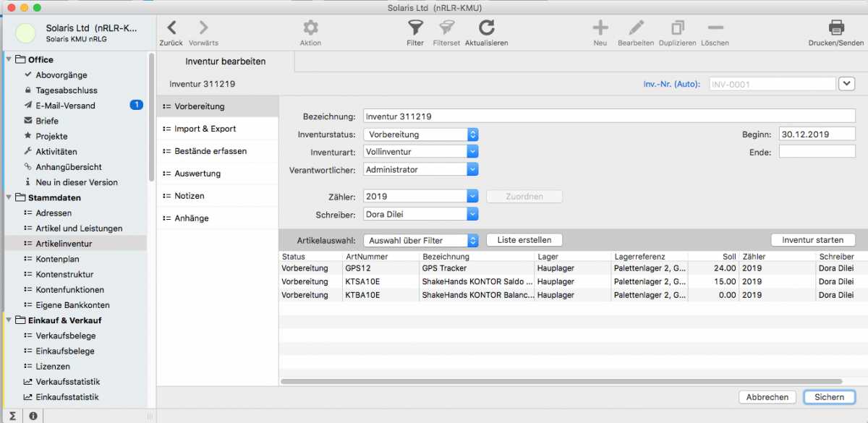This screenshot has height=423, width=868.
Task: Click the Filter funnel icon
Action: click(414, 28)
